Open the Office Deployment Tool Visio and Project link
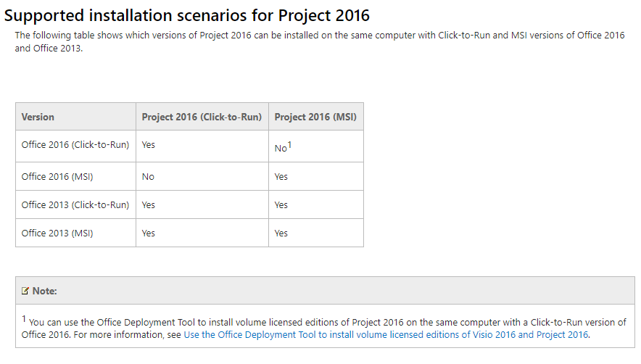Viewport: 641px width, 364px height. click(386, 335)
